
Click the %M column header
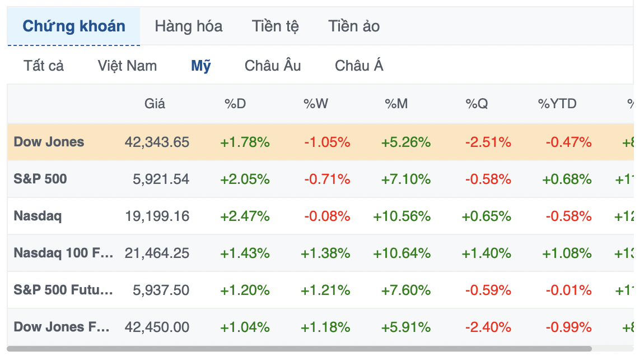click(396, 104)
